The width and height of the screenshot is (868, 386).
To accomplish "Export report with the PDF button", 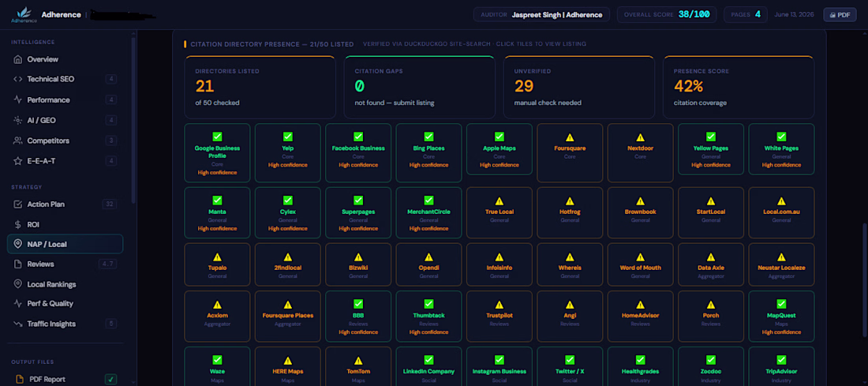I will click(x=840, y=15).
